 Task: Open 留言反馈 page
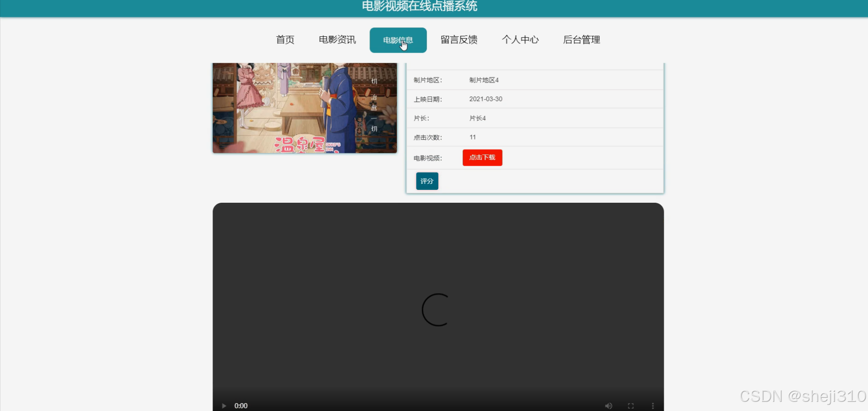459,40
